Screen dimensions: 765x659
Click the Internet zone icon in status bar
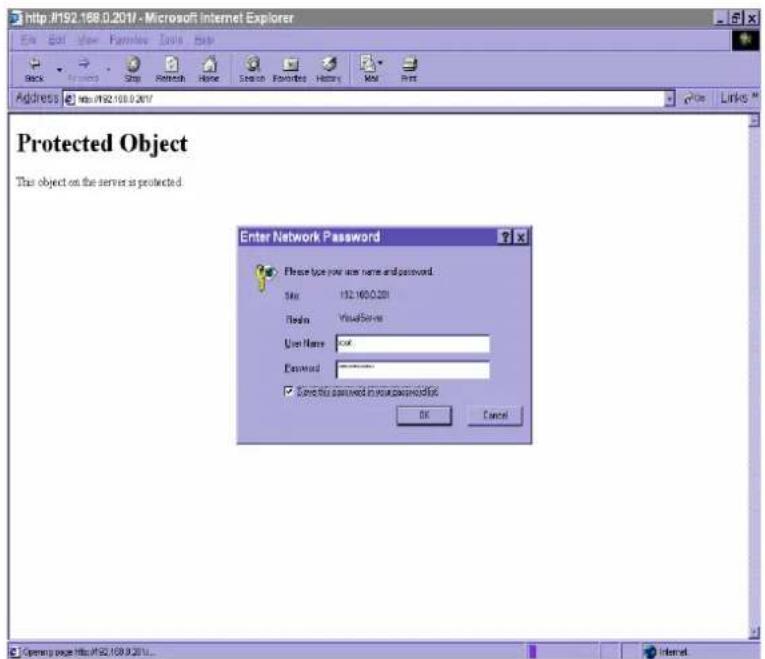pyautogui.click(x=649, y=651)
